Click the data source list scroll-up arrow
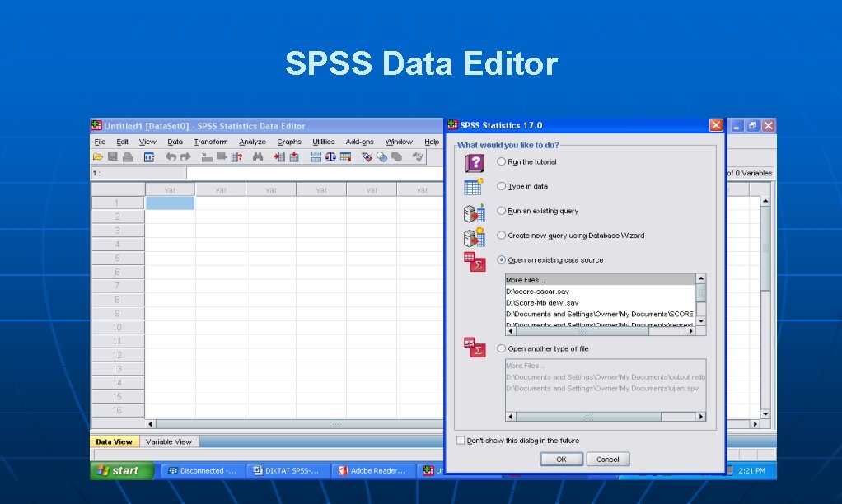842x504 pixels. click(701, 278)
